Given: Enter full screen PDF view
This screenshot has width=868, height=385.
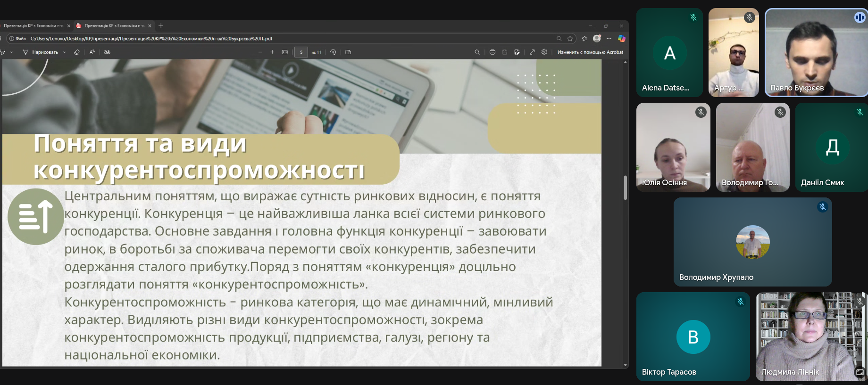Looking at the screenshot, I should click(532, 52).
